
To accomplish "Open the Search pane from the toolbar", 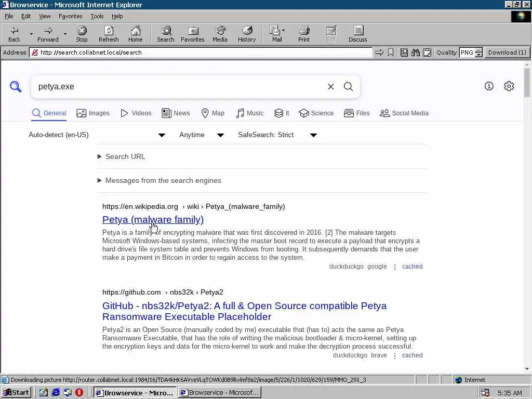I will [166, 34].
